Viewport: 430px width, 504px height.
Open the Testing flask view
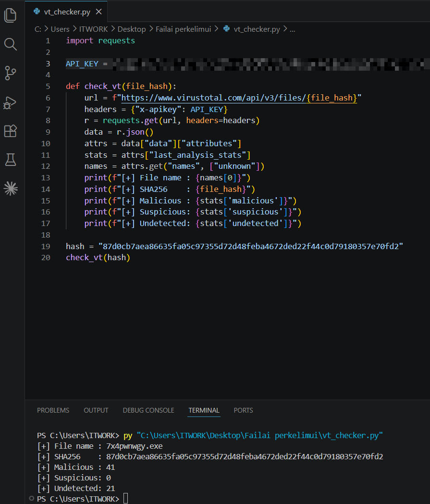pos(11,160)
